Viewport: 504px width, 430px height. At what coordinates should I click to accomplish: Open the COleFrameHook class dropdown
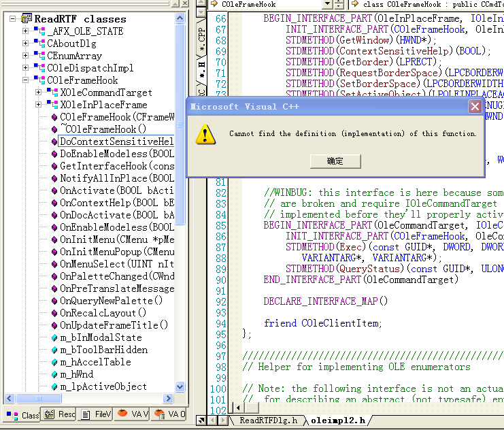tap(327, 4)
